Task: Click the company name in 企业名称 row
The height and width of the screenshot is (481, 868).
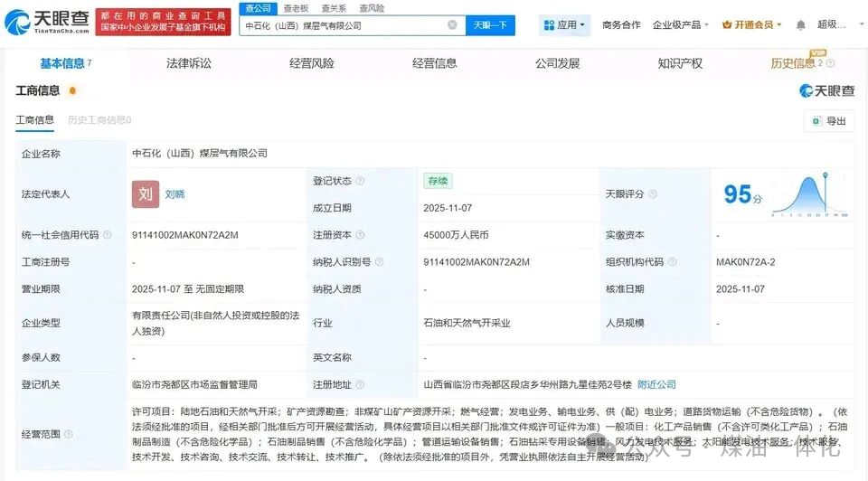Action: 199,154
